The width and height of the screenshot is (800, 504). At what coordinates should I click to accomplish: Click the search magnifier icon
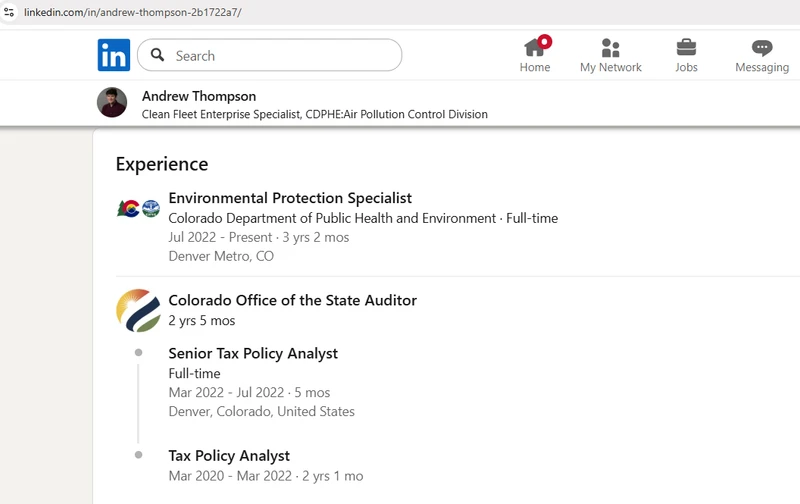[158, 55]
